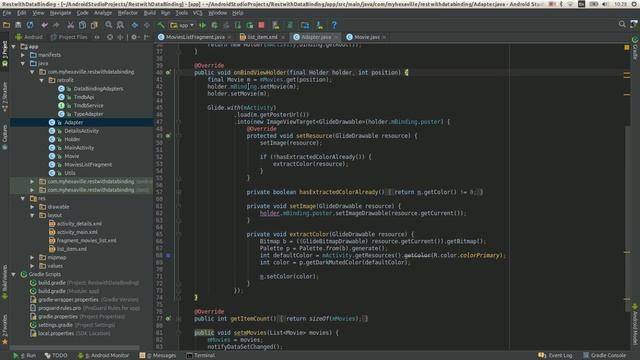Click the Copy toolbar icon

pyautogui.click(x=82, y=25)
